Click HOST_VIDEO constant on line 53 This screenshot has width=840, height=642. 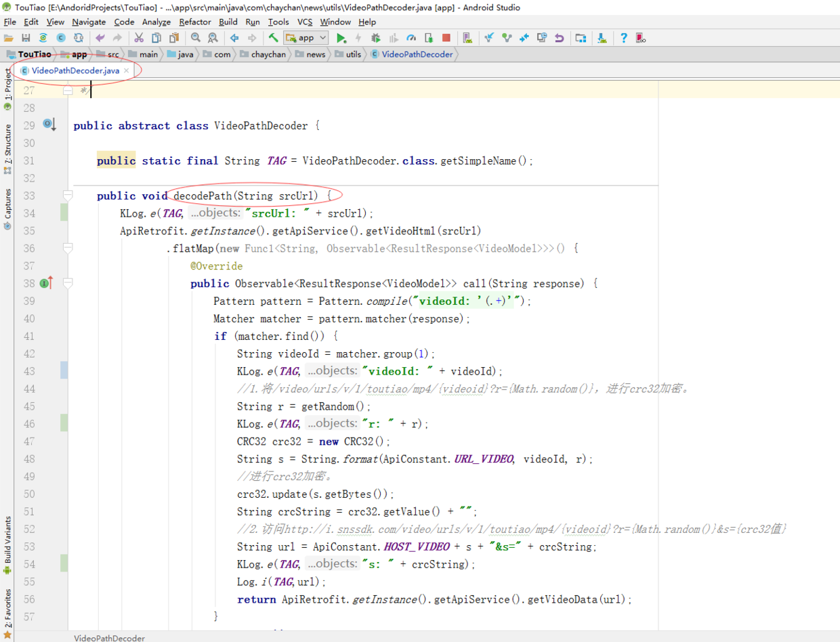pyautogui.click(x=417, y=547)
